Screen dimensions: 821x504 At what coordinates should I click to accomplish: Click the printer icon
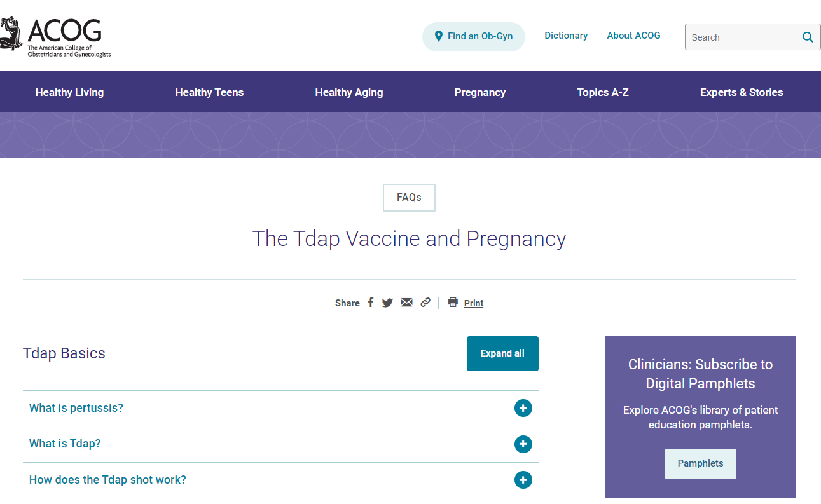point(453,303)
